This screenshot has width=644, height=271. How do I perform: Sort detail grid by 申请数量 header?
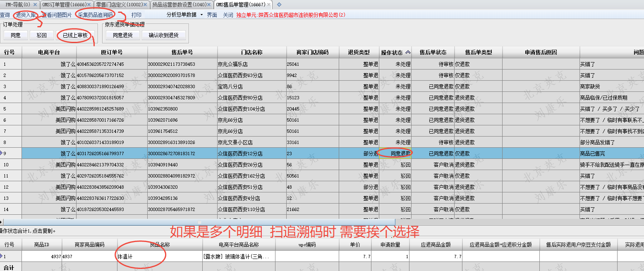click(390, 245)
